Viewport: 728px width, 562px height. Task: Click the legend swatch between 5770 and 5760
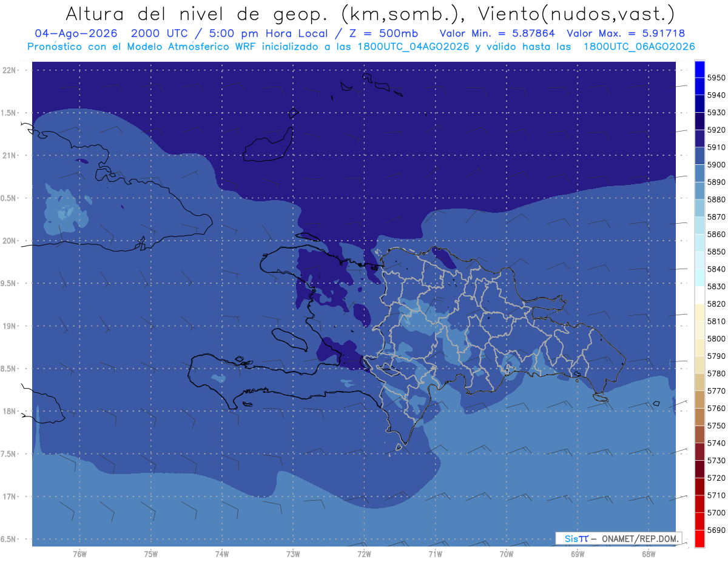click(x=699, y=400)
